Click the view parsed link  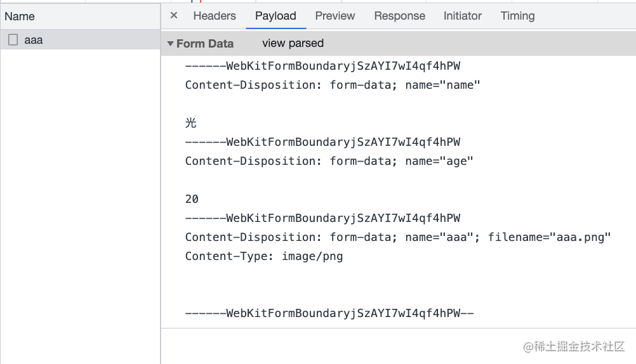point(293,43)
